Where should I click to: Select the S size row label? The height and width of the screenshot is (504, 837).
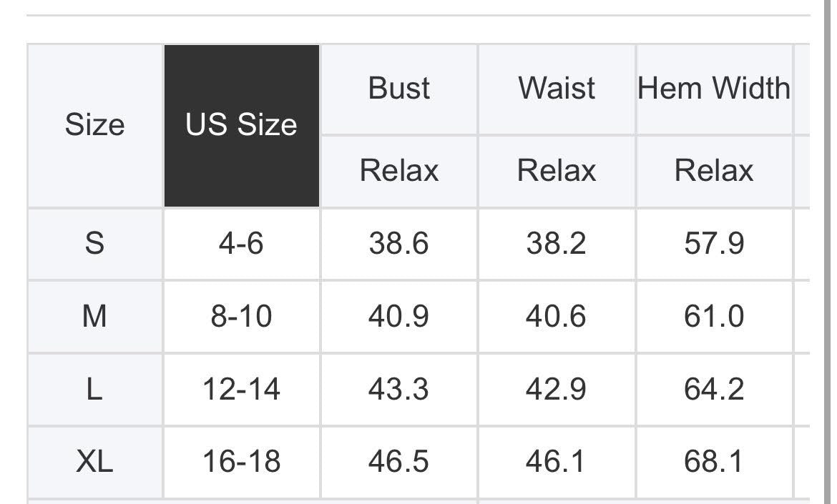94,244
